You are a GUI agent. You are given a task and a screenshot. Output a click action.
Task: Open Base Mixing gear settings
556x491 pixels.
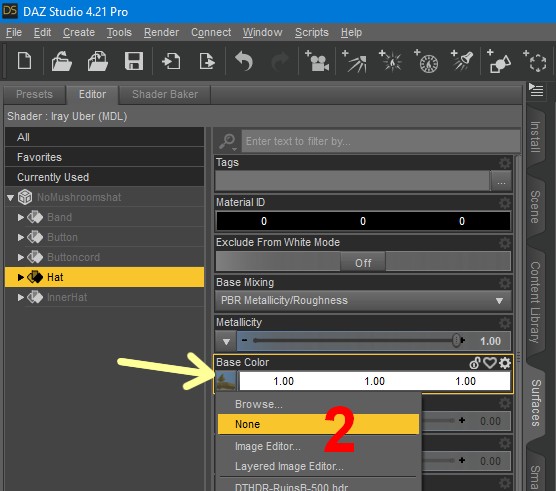505,283
